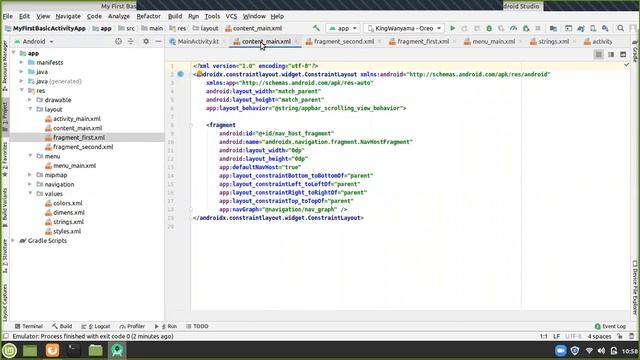Viewport: 640px width, 360px height.
Task: Switch editor to Design view icon
Action: coord(623,54)
